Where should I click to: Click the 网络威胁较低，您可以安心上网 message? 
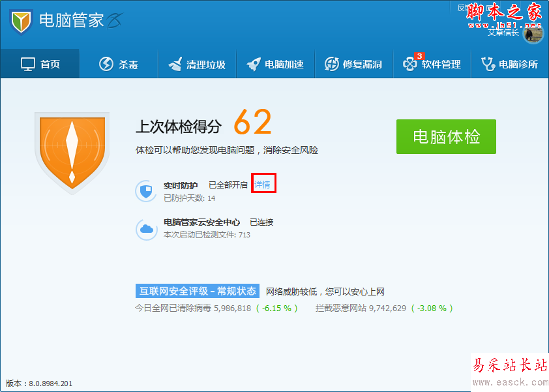point(325,292)
